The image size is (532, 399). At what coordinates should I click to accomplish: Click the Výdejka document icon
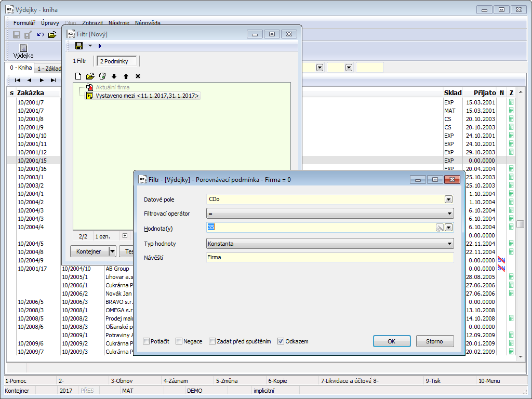[x=23, y=51]
